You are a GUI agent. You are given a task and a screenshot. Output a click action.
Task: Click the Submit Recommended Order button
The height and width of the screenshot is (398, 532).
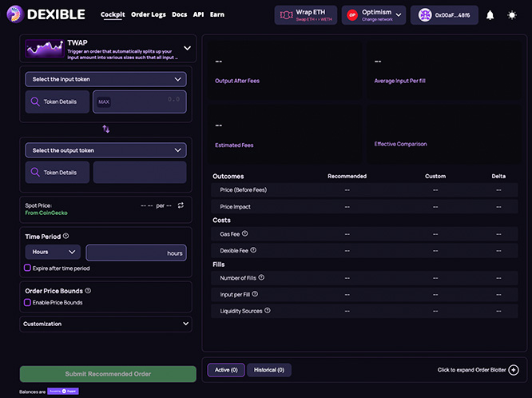pos(108,374)
